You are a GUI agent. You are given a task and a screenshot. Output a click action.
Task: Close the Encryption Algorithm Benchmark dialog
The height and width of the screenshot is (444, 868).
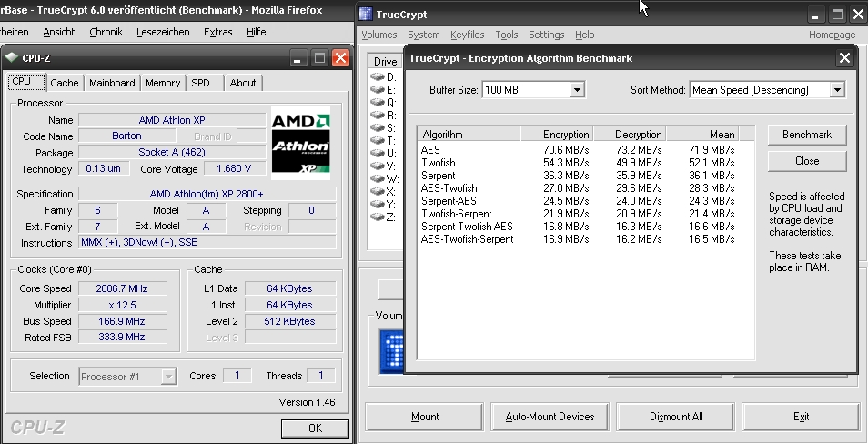click(x=844, y=58)
